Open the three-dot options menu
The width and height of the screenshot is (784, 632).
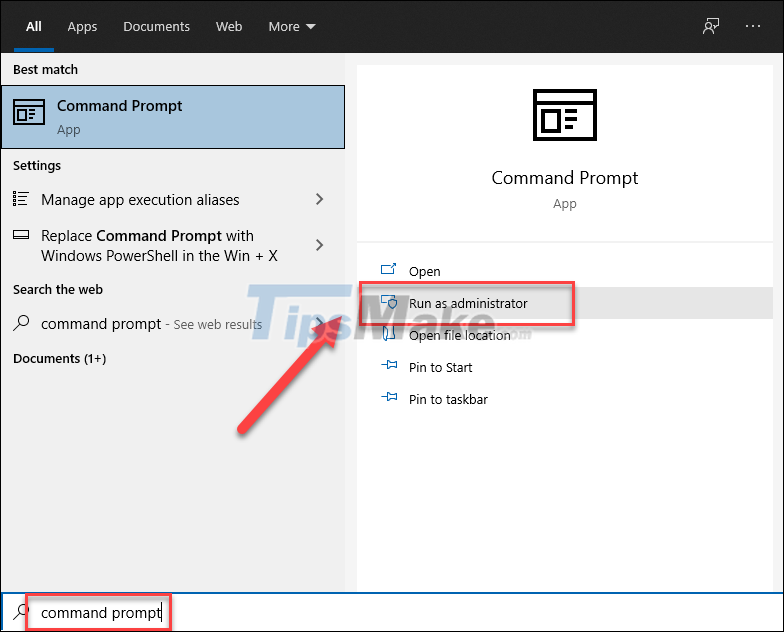click(752, 26)
